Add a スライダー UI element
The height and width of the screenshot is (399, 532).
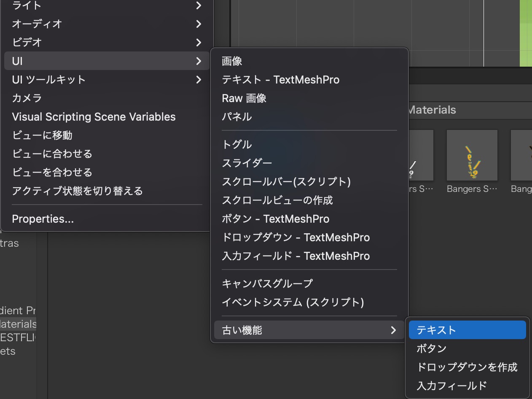pos(247,163)
